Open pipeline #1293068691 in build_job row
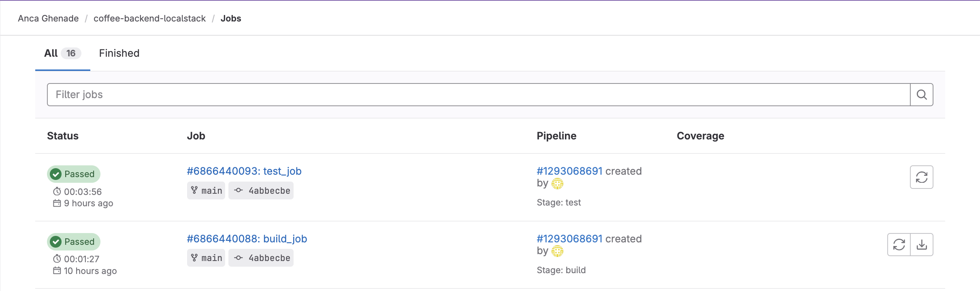The image size is (980, 291). [569, 239]
